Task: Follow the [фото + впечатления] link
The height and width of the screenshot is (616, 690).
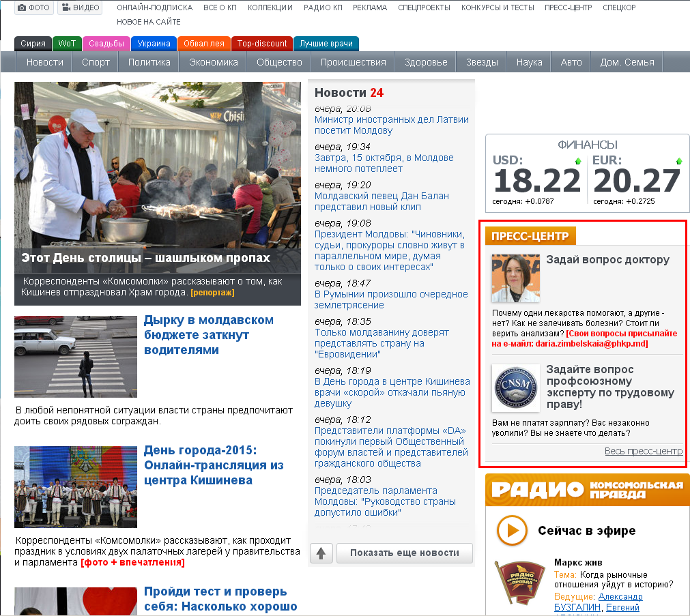Action: coord(132,562)
